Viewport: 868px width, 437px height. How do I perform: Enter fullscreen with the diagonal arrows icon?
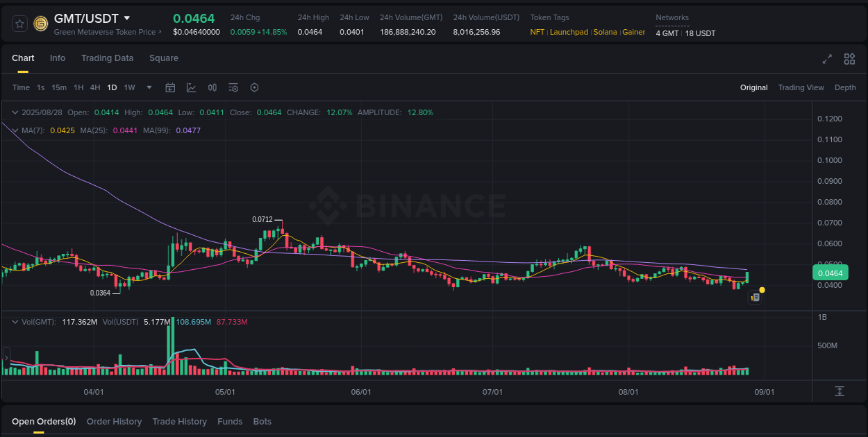826,60
